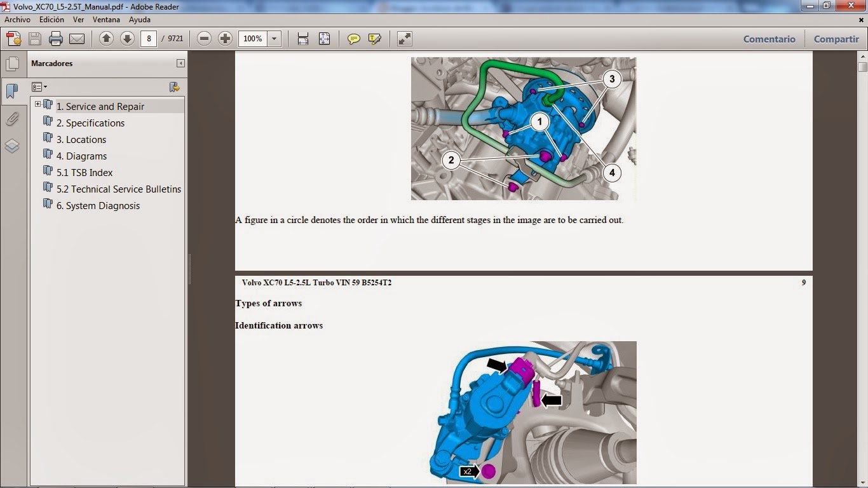
Task: Click the numbered-circle engine diagram image
Action: (x=524, y=129)
